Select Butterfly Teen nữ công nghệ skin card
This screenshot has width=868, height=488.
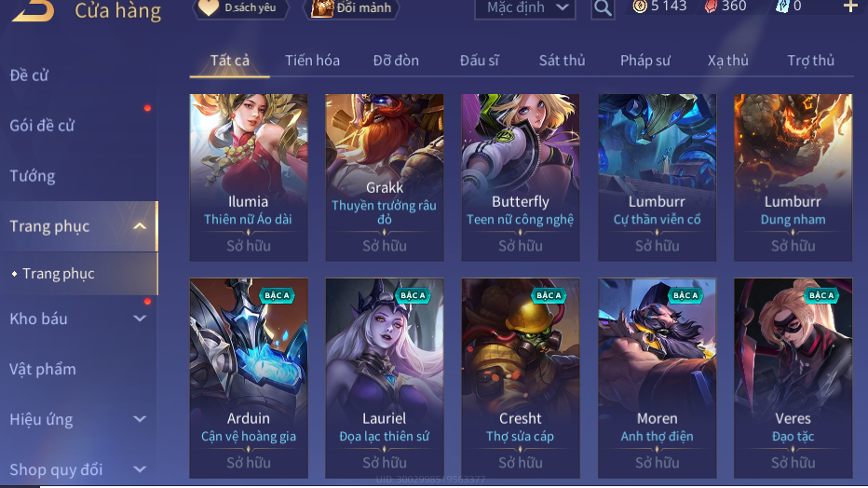pos(521,178)
